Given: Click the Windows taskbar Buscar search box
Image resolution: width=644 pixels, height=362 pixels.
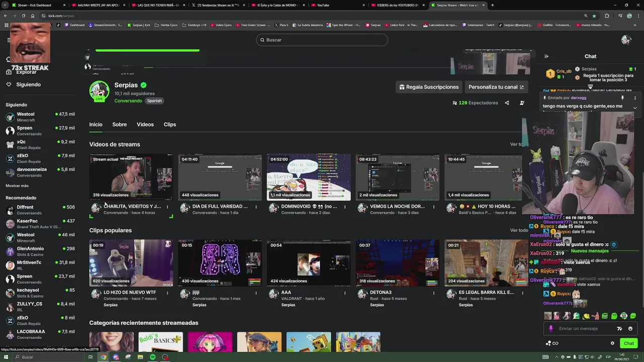Looking at the screenshot, I should pyautogui.click(x=48, y=357).
